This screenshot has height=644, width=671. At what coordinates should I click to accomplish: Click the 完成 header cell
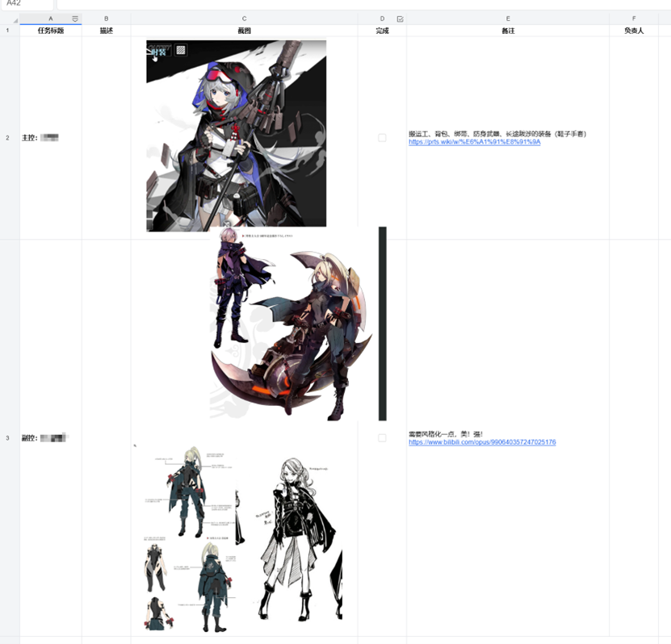[x=382, y=31]
